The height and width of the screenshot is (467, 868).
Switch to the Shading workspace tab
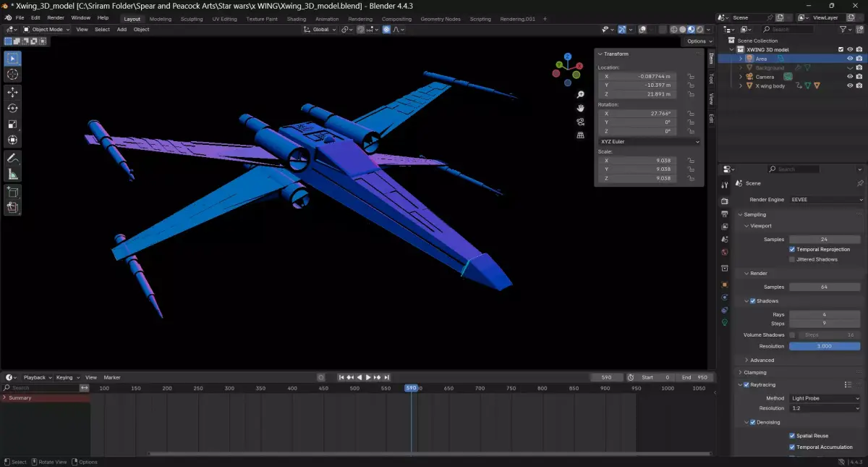297,19
